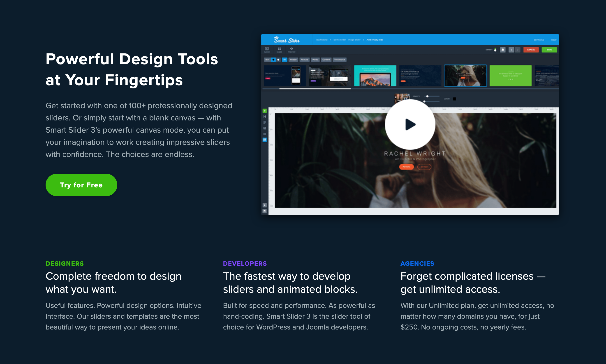
Task: Click the green Save button
Action: pos(549,50)
